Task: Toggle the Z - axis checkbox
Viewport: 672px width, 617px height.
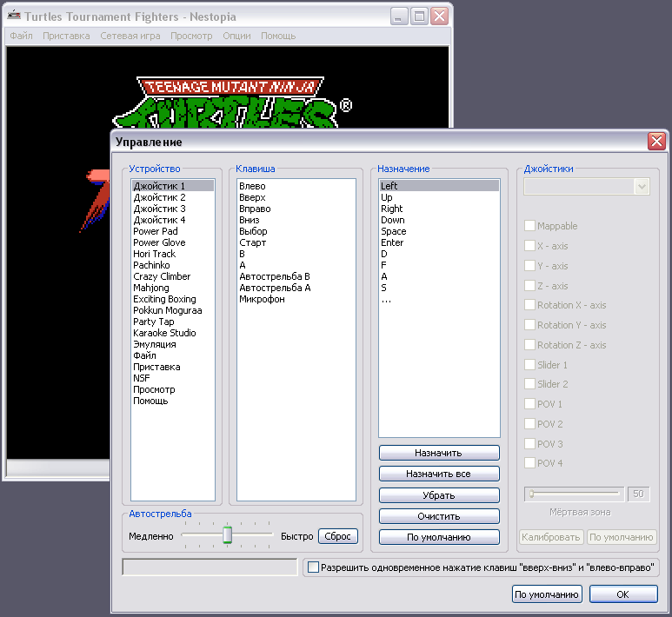Action: click(x=530, y=286)
